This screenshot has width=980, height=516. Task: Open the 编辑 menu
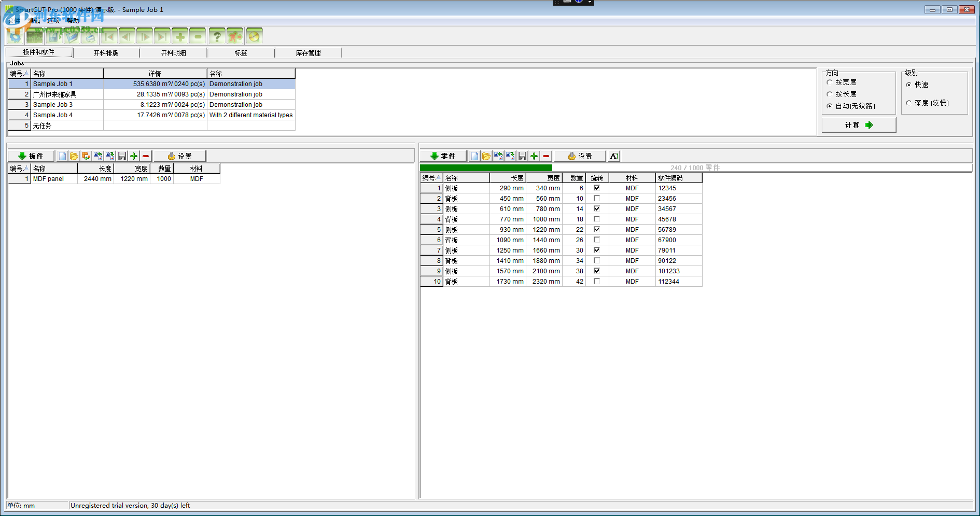34,21
